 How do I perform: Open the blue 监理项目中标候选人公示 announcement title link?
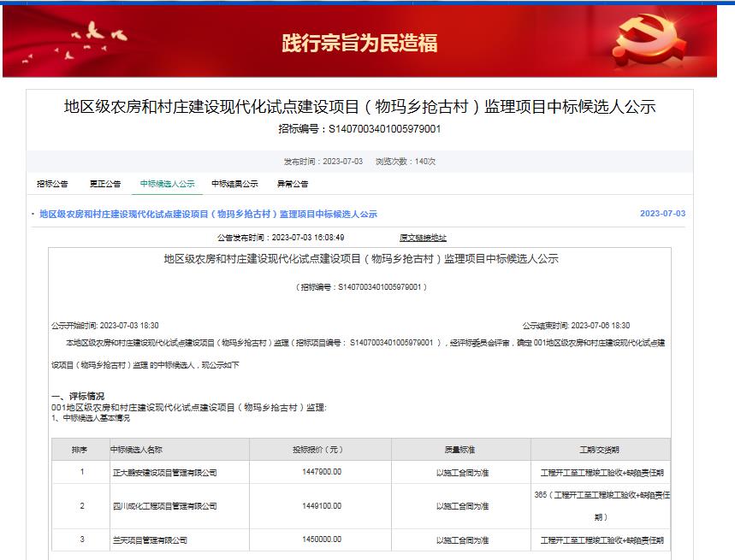(x=208, y=214)
